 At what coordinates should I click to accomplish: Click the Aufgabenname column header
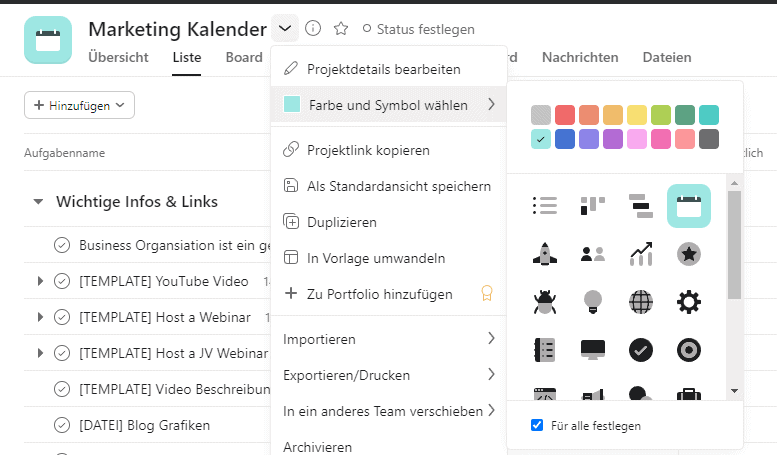point(64,153)
